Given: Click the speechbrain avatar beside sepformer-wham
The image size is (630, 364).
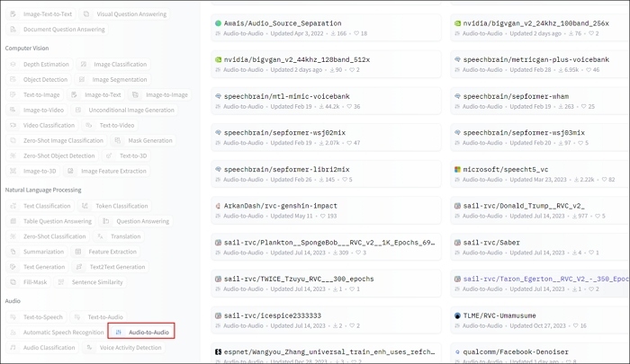Looking at the screenshot, I should pos(458,95).
